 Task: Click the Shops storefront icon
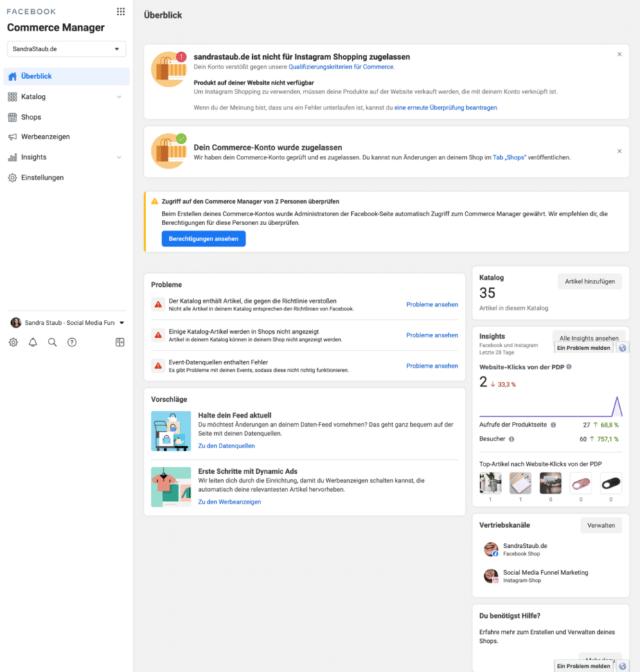12,117
